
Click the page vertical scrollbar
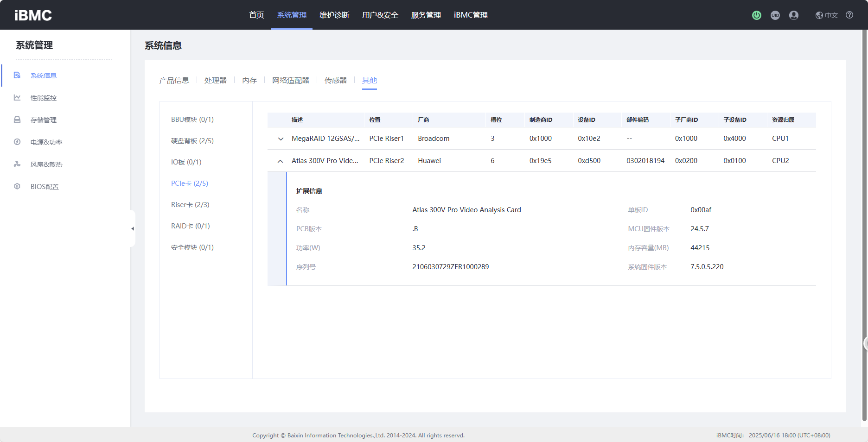coord(864,225)
